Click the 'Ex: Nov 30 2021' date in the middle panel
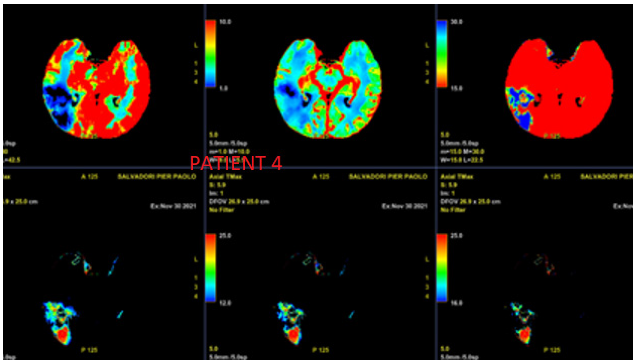This screenshot has width=638, height=364. 404,206
